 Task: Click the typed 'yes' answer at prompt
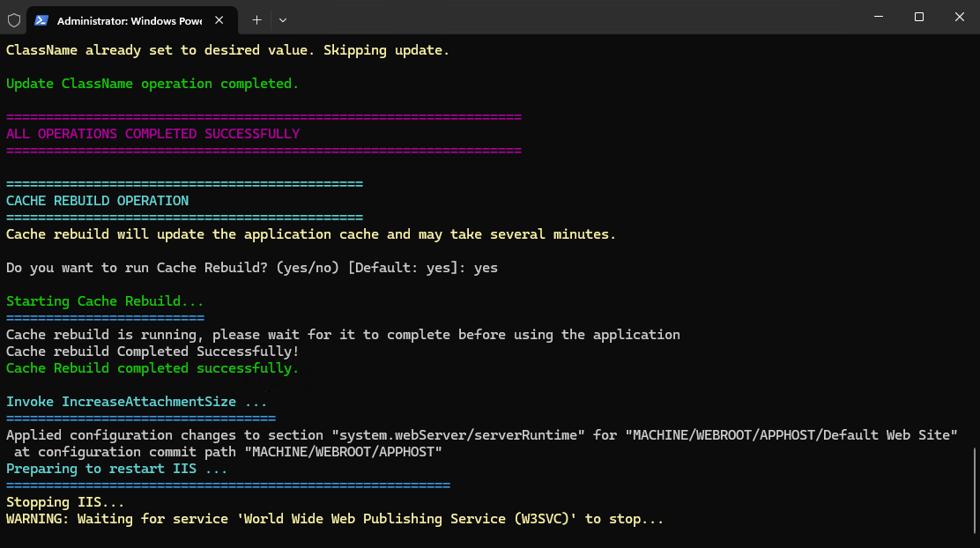point(486,268)
